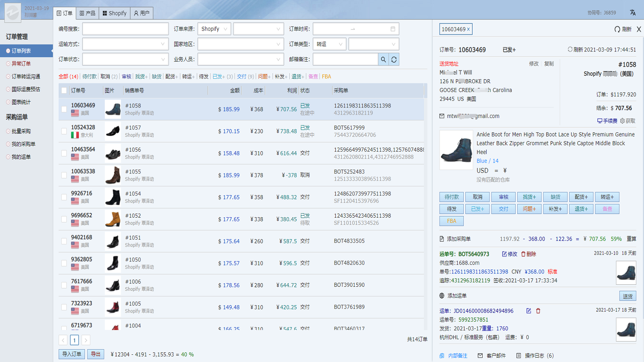Click the 获取 gear icon link
This screenshot has width=644, height=362.
pyautogui.click(x=628, y=121)
